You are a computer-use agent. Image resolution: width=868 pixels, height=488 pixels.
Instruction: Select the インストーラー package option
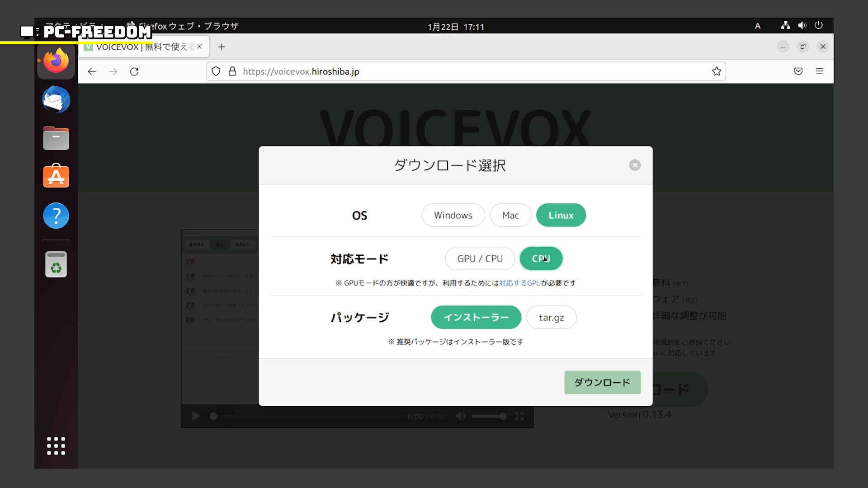pos(476,317)
